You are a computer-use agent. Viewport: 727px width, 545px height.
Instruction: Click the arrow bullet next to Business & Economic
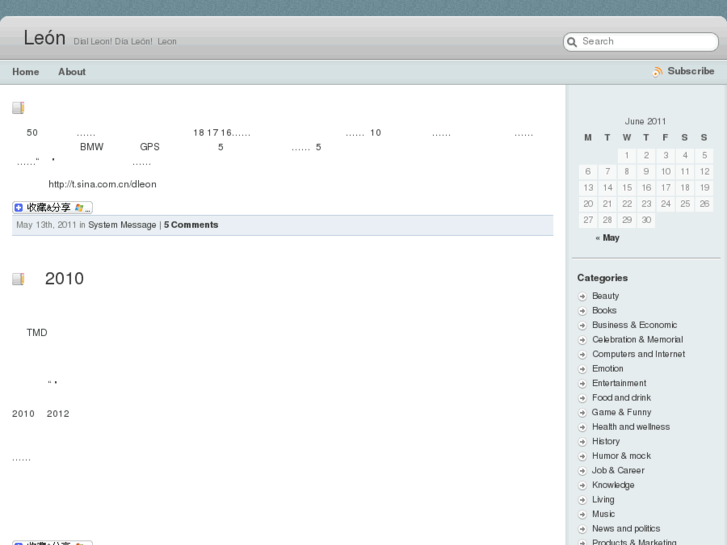[x=582, y=326]
